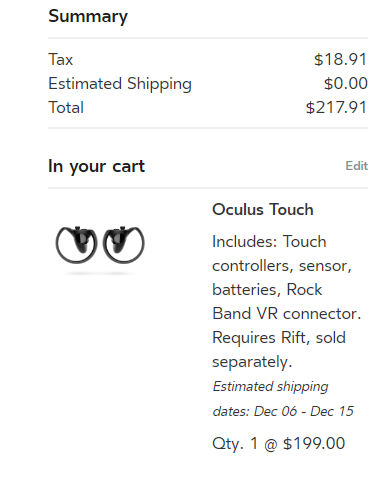Select the Estimated Shipping label
The image size is (385, 477).
(x=120, y=84)
